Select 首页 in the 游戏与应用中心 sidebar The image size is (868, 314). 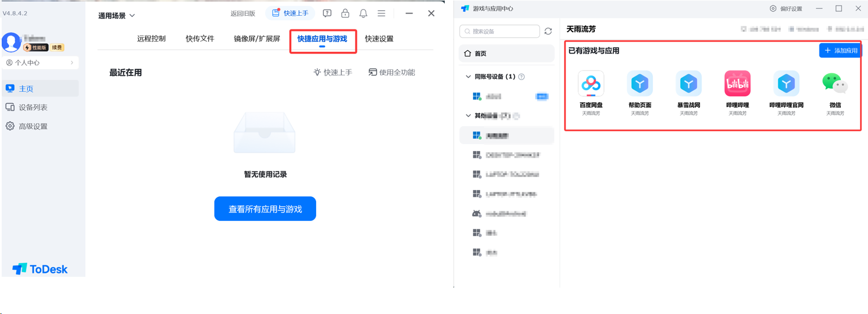506,54
